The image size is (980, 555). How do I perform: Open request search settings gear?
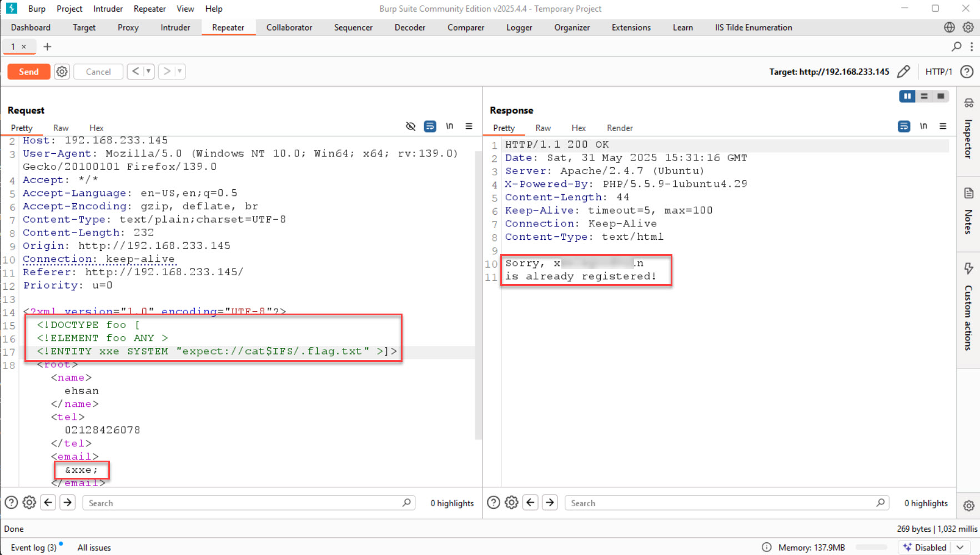coord(29,502)
